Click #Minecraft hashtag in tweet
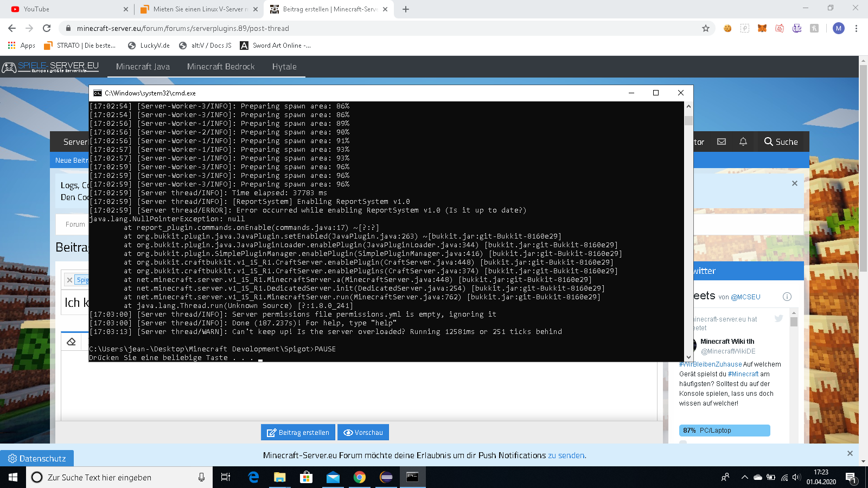 click(743, 374)
